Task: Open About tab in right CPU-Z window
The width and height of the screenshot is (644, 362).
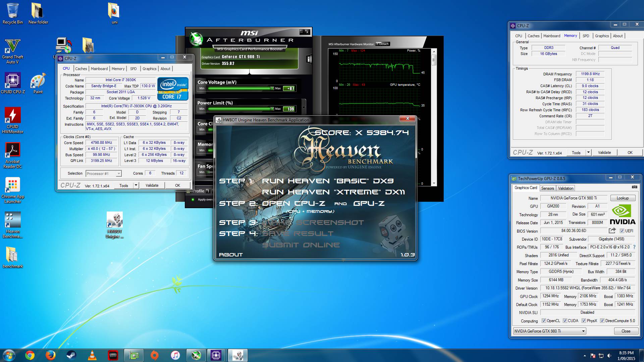Action: [618, 36]
